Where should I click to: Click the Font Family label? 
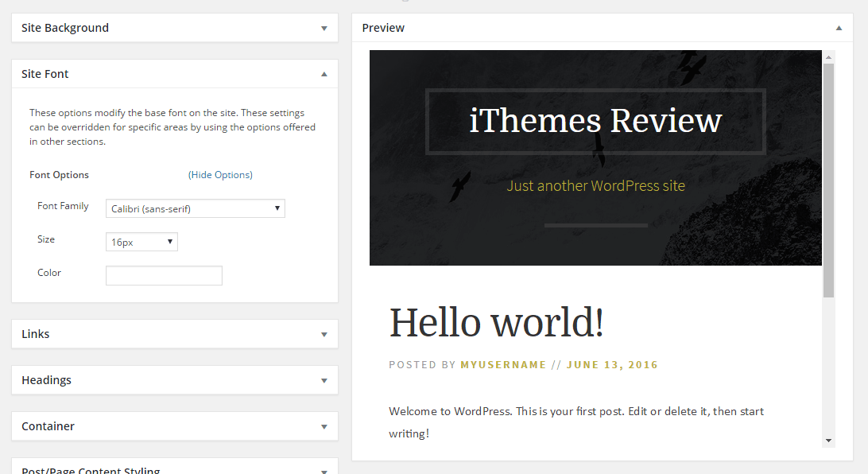[x=63, y=206]
